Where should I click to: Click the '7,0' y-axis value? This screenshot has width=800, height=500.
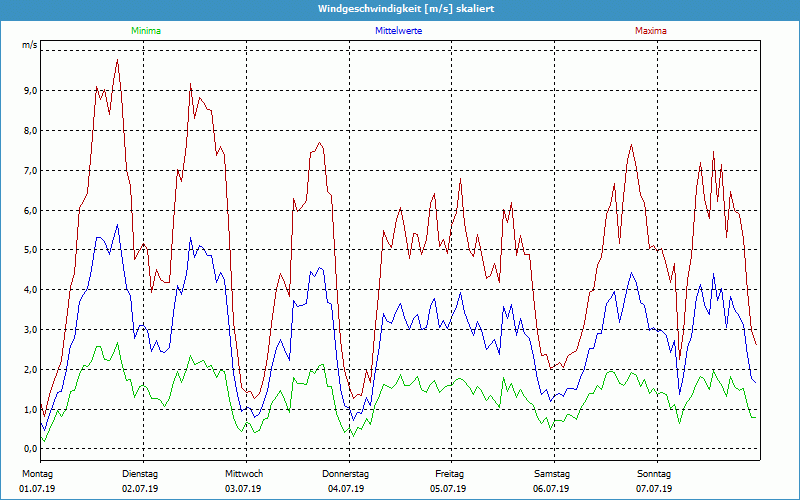(30, 170)
